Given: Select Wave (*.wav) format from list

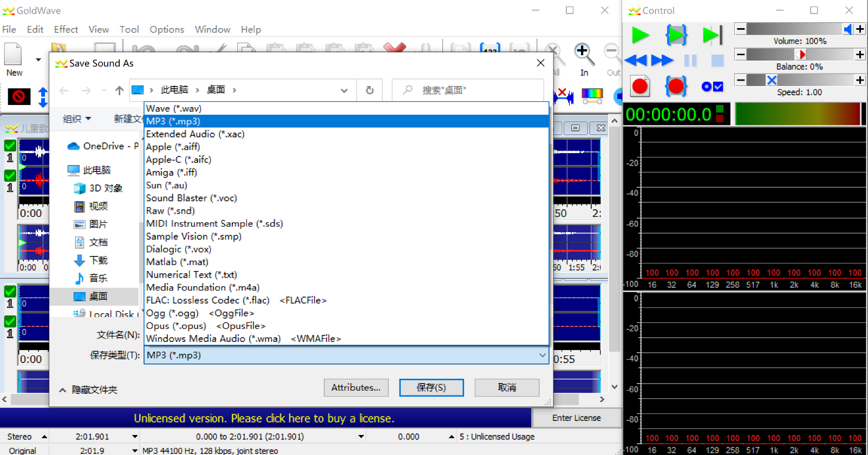Looking at the screenshot, I should click(174, 109).
